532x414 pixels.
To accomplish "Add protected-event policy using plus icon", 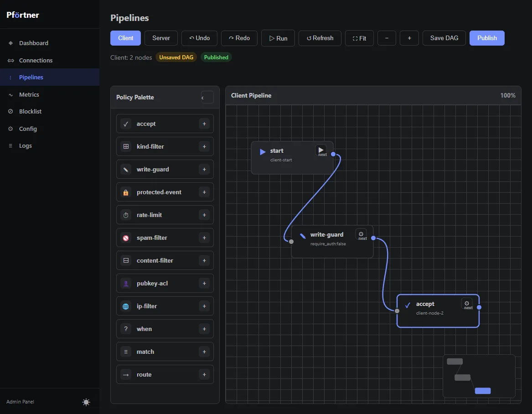I will coord(204,192).
